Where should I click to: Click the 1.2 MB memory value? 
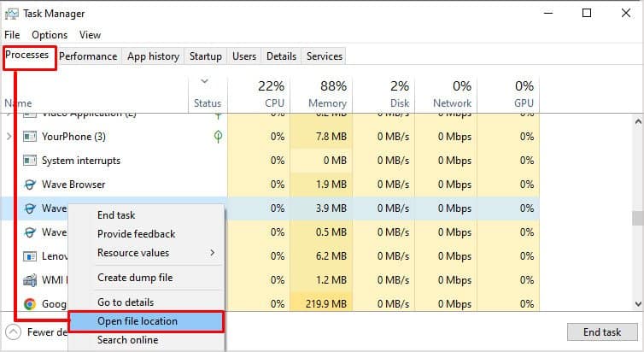(331, 280)
